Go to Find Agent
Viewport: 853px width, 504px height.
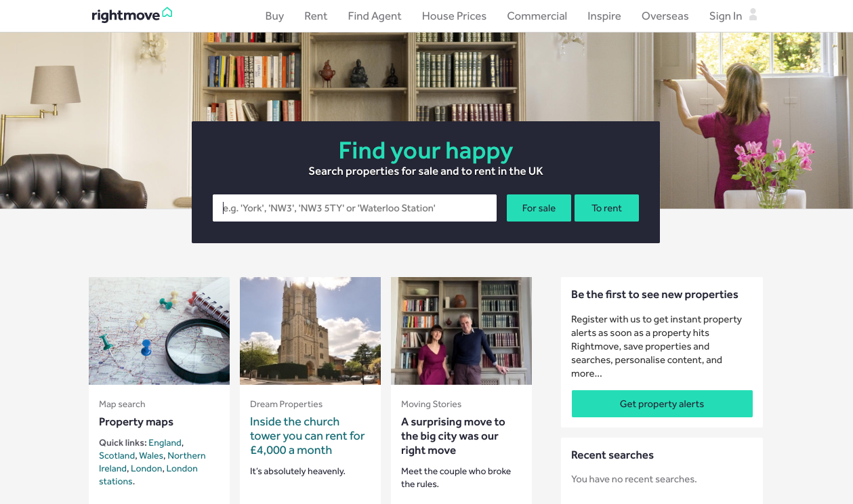pyautogui.click(x=375, y=16)
